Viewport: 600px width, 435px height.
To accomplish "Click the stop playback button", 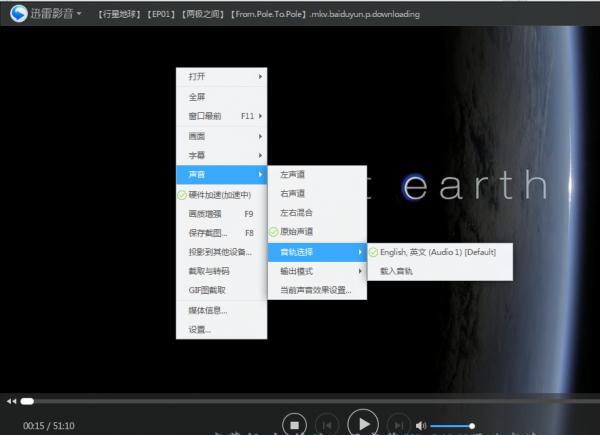I will 294,425.
